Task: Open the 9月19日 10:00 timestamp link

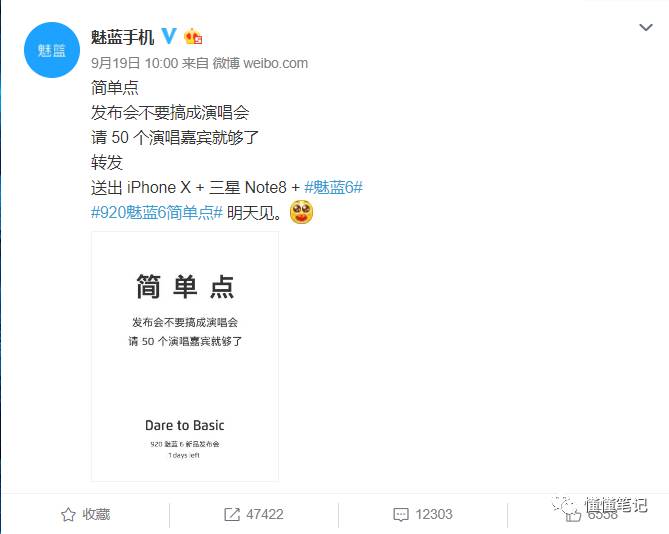Action: coord(134,63)
